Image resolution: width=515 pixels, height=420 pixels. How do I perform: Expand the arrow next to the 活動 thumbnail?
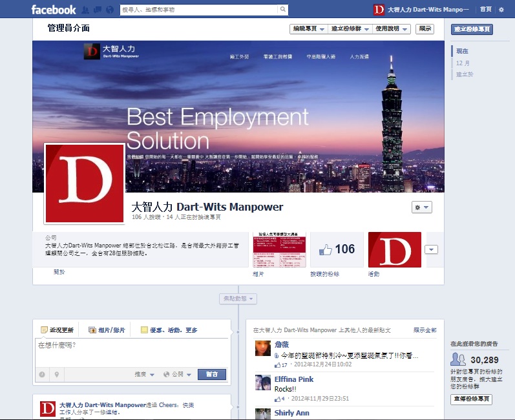[x=431, y=249]
